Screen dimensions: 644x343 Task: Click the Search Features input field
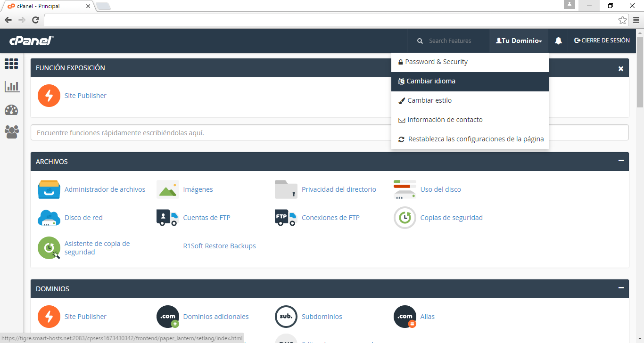tap(450, 41)
